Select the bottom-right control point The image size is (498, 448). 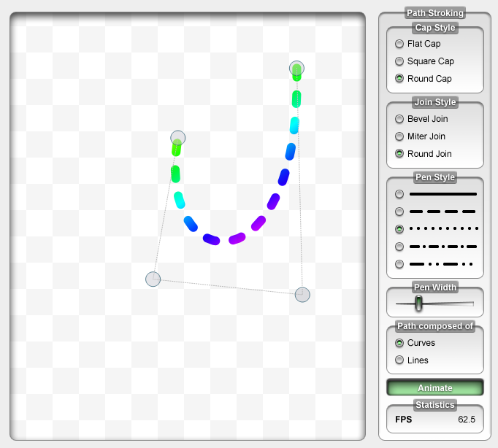[x=302, y=295]
